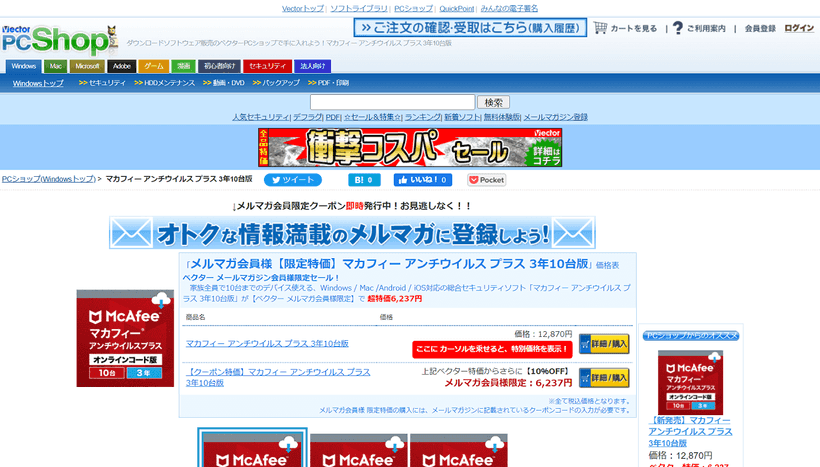This screenshot has width=820, height=467.
Task: Open the Microsoft category tab
Action: tap(87, 66)
